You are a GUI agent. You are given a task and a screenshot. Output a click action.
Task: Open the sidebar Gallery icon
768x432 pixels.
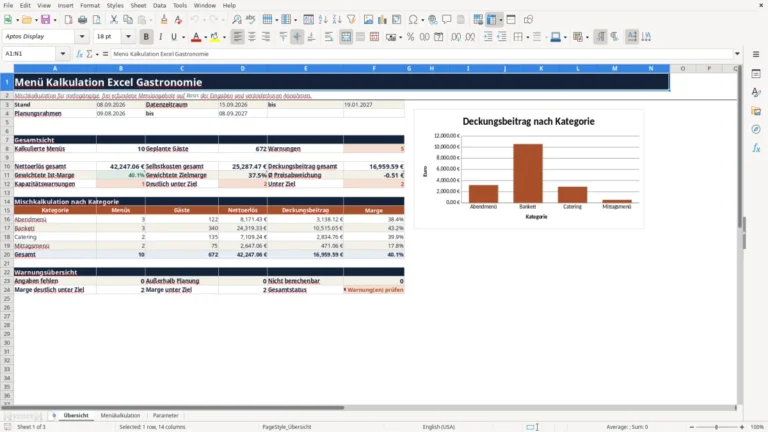coord(756,111)
